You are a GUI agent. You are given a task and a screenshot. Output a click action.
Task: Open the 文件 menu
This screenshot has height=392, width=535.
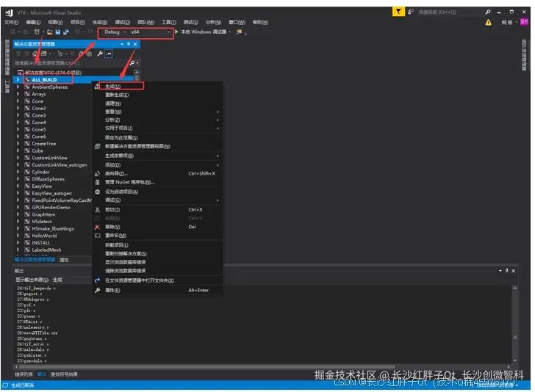11,23
